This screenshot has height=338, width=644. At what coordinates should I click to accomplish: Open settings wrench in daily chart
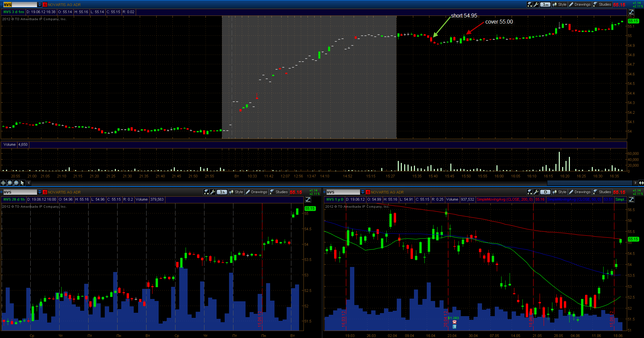click(536, 192)
